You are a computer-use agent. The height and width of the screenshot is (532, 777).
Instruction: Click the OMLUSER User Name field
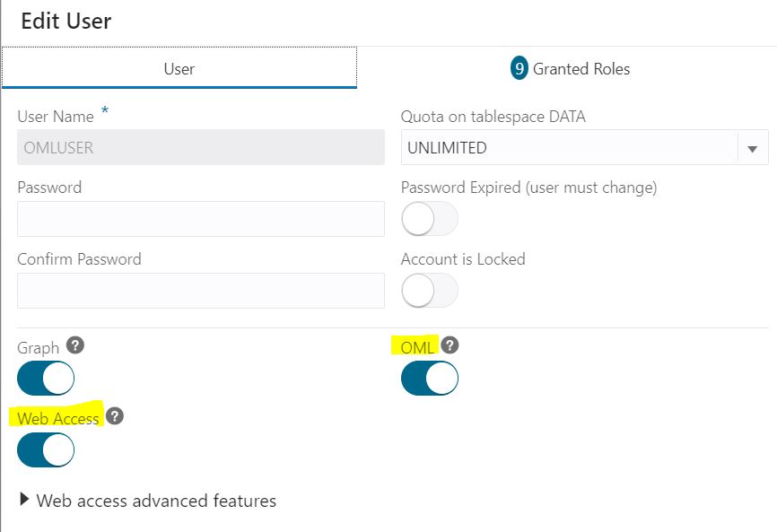(x=201, y=148)
